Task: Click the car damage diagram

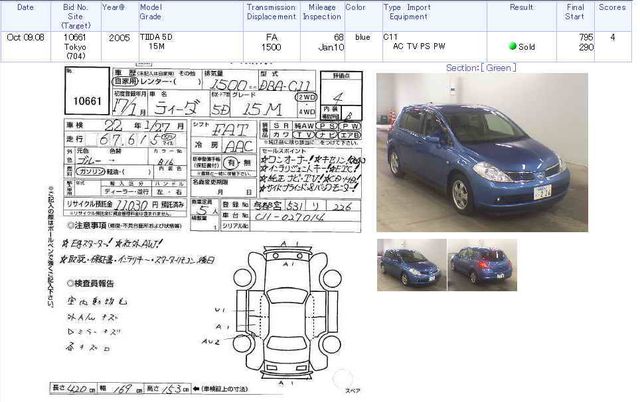Action: (287, 311)
